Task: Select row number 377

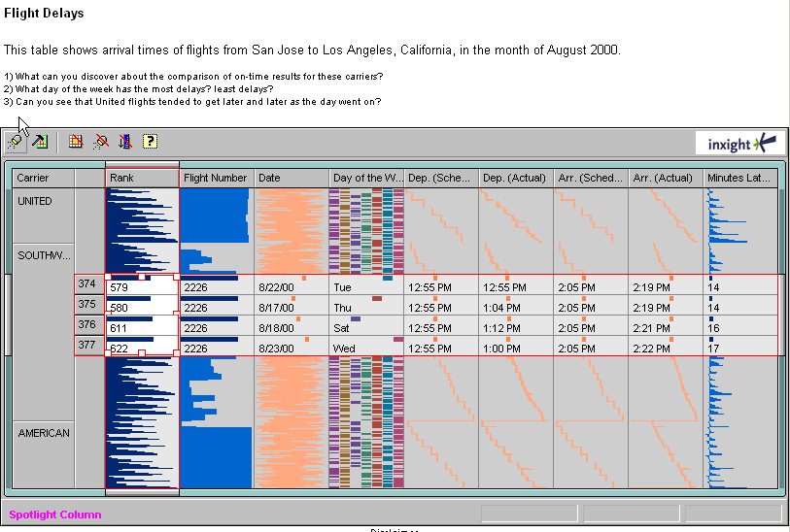Action: point(87,345)
